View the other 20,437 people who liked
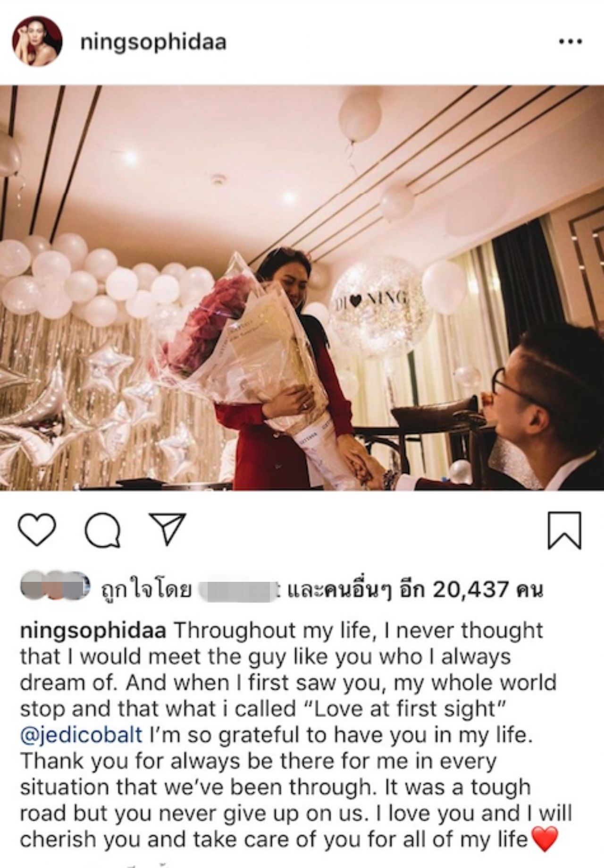The width and height of the screenshot is (604, 868). pos(416,589)
